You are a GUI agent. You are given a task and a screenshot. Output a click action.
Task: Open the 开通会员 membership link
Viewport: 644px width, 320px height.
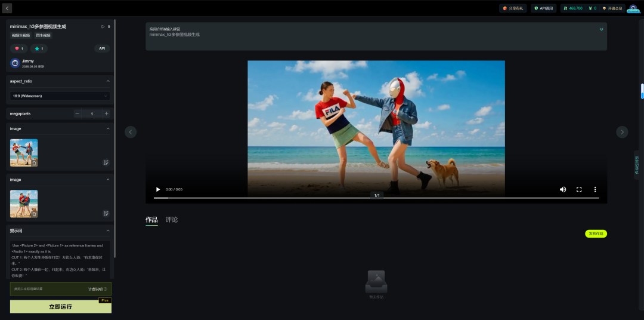point(612,8)
